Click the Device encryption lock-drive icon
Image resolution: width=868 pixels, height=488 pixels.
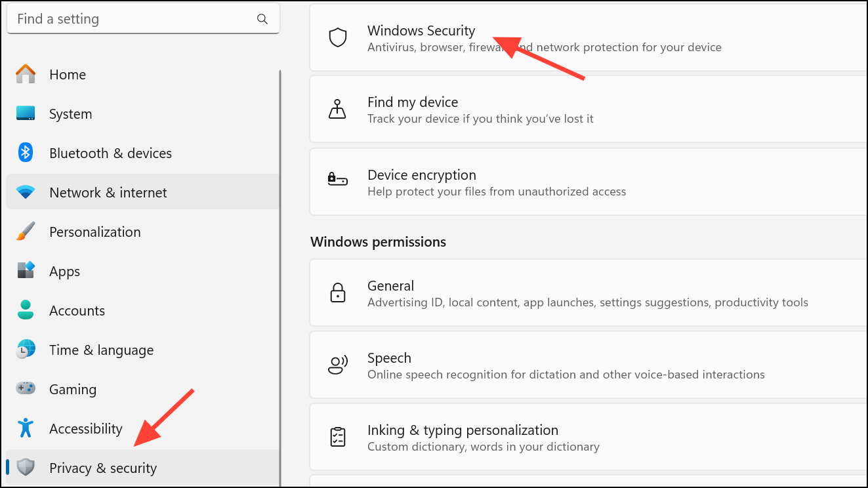tap(337, 178)
